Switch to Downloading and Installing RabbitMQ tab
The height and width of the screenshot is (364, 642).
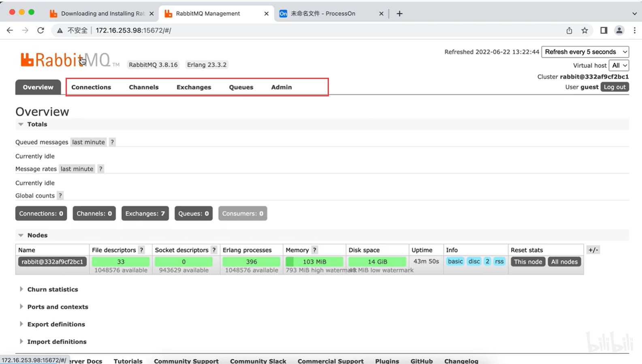pos(101,13)
